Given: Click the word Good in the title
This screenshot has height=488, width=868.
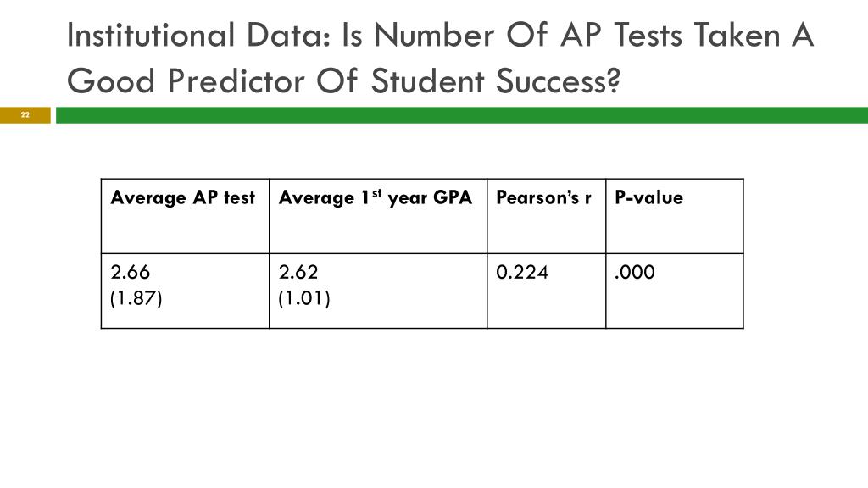Looking at the screenshot, I should (111, 80).
